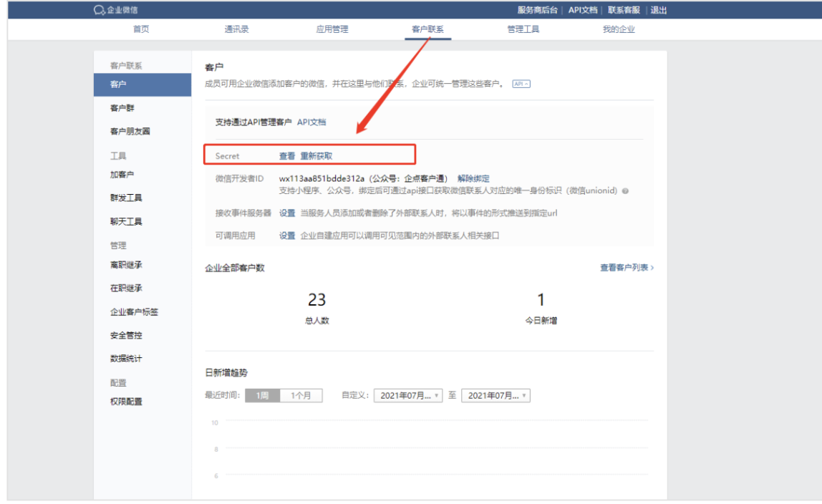The image size is (822, 504).
Task: Open API文档 in the top header
Action: coord(583,10)
